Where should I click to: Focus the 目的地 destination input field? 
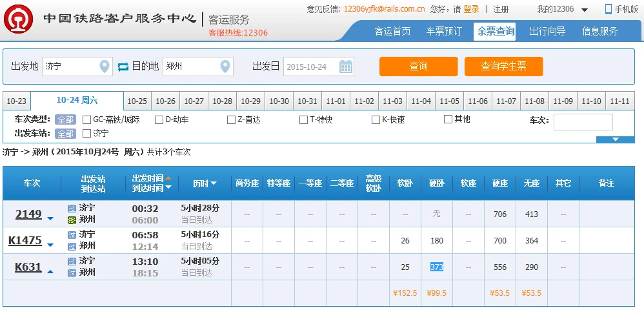198,66
